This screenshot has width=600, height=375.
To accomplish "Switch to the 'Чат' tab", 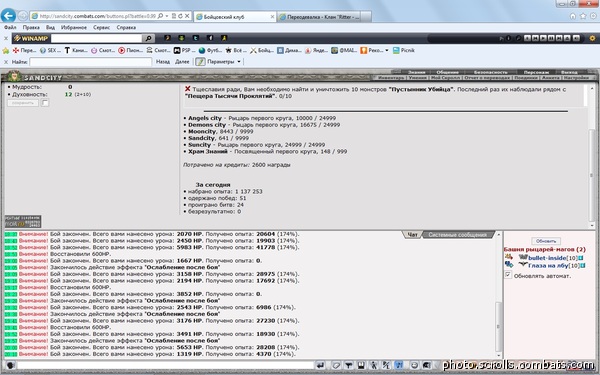I will click(412, 235).
